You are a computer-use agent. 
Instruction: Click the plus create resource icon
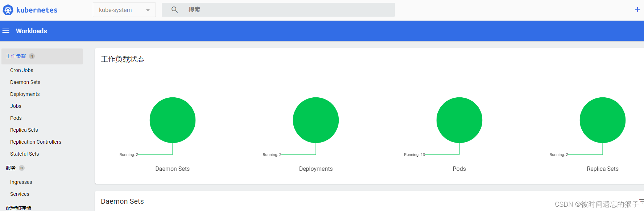pos(637,10)
